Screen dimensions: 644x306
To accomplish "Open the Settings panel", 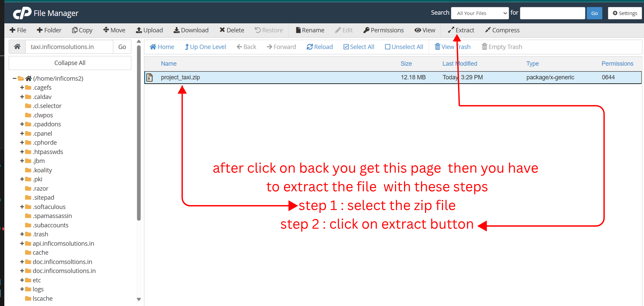I will (625, 13).
